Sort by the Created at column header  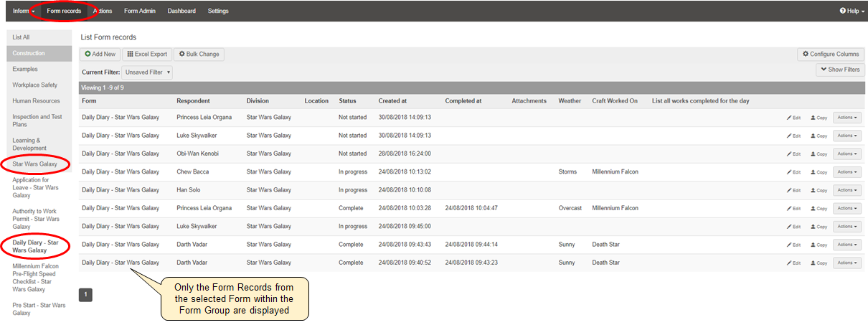(x=392, y=101)
